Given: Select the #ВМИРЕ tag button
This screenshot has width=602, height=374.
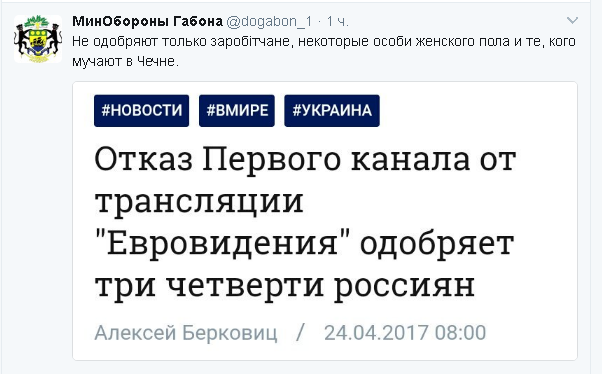Looking at the screenshot, I should (x=237, y=111).
